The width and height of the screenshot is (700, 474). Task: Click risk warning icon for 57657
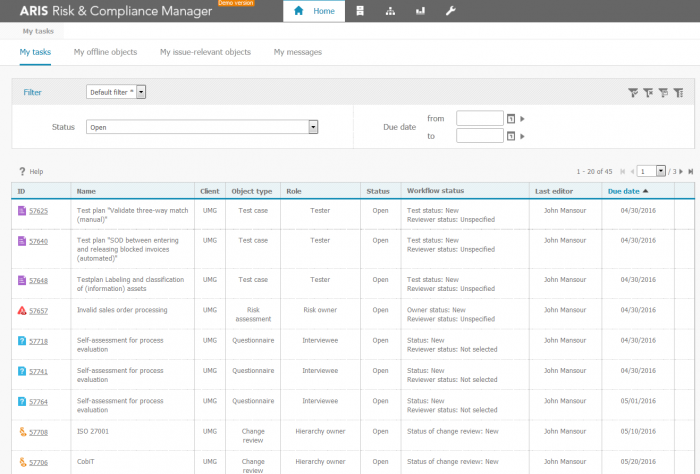pyautogui.click(x=22, y=310)
